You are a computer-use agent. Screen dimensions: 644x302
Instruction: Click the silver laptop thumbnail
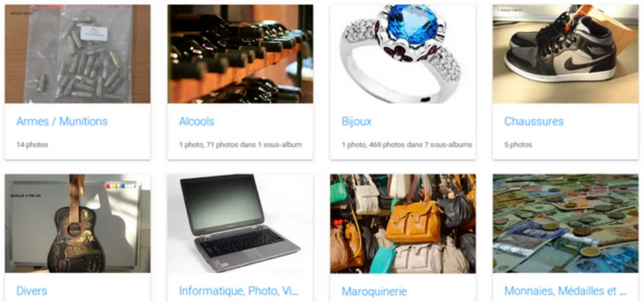[240, 223]
